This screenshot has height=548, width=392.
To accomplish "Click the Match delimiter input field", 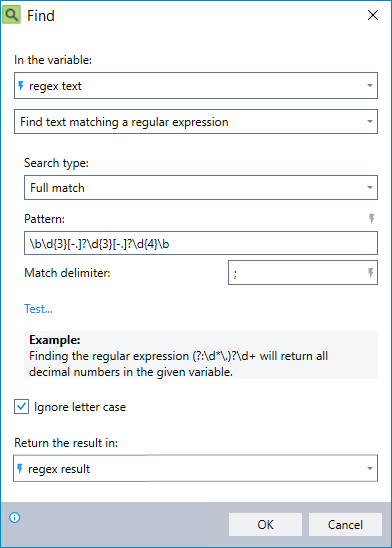I will (303, 273).
